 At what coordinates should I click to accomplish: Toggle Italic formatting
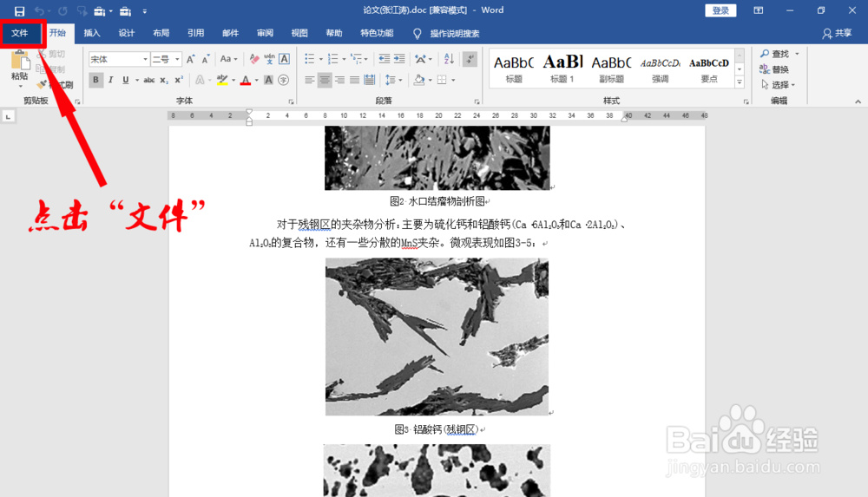(x=111, y=81)
